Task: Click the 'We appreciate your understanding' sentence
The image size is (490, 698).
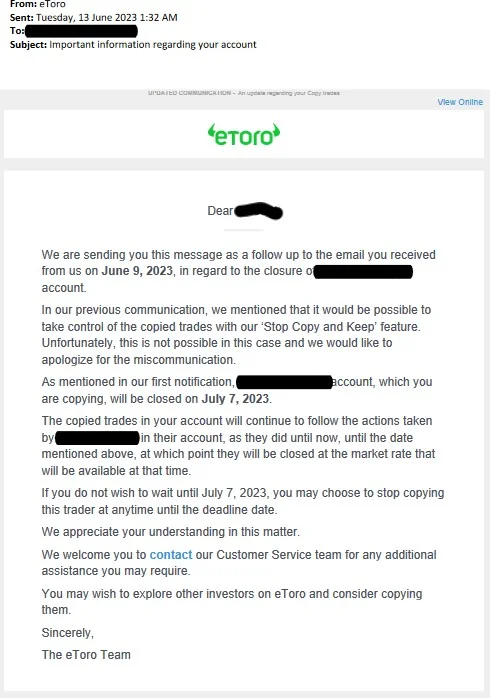Action: (170, 532)
